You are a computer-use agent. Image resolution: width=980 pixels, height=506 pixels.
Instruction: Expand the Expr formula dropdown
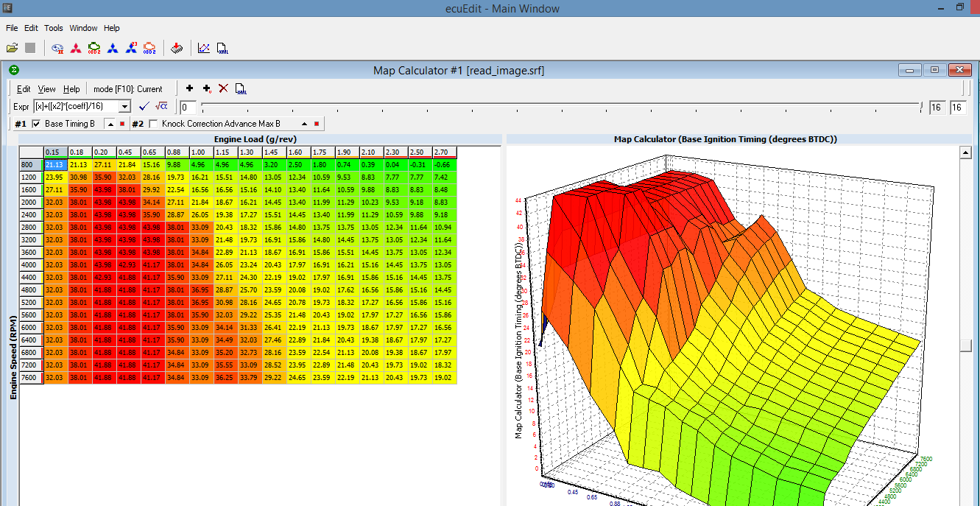click(124, 107)
